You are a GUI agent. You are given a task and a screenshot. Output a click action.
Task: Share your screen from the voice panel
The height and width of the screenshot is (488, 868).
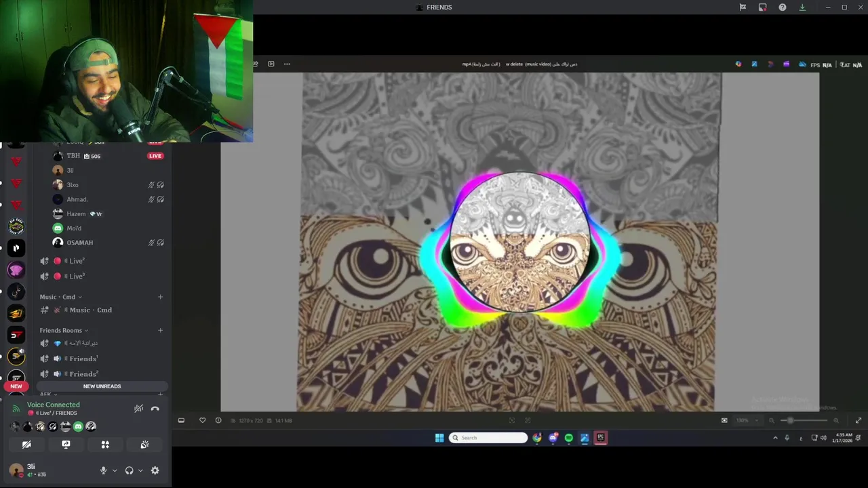(x=66, y=445)
